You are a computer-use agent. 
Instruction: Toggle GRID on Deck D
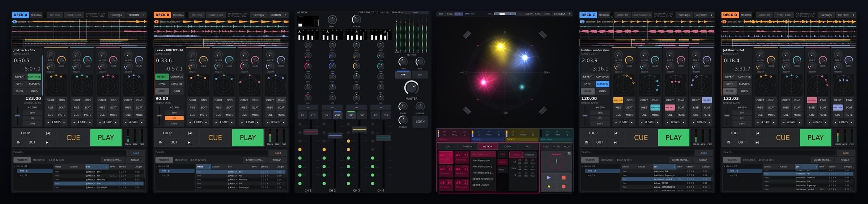point(744,91)
